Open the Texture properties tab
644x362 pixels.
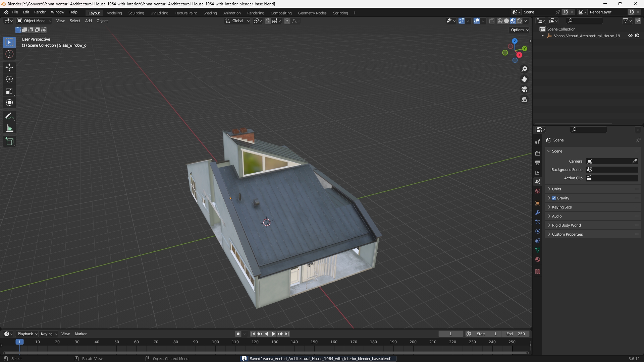[538, 271]
